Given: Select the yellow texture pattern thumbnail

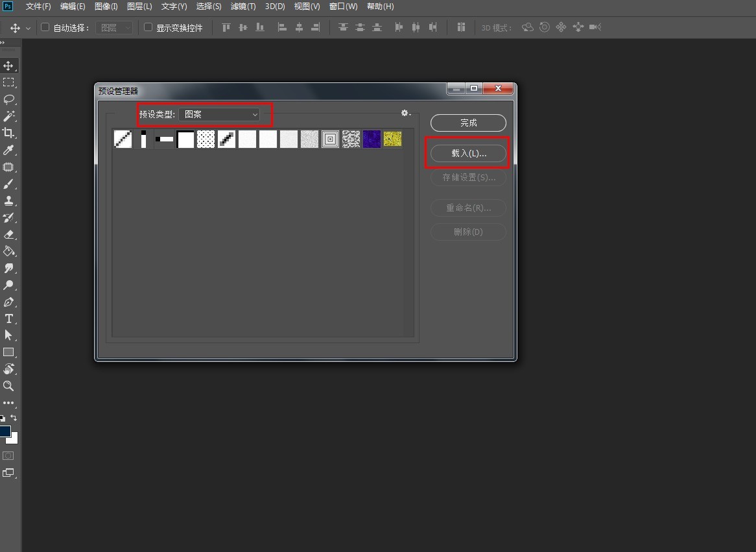Looking at the screenshot, I should [x=392, y=139].
